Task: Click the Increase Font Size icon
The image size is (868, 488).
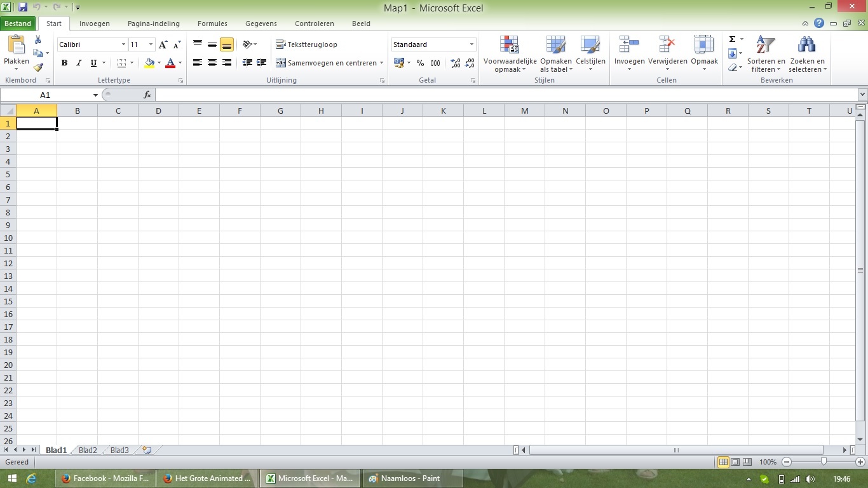Action: [163, 44]
